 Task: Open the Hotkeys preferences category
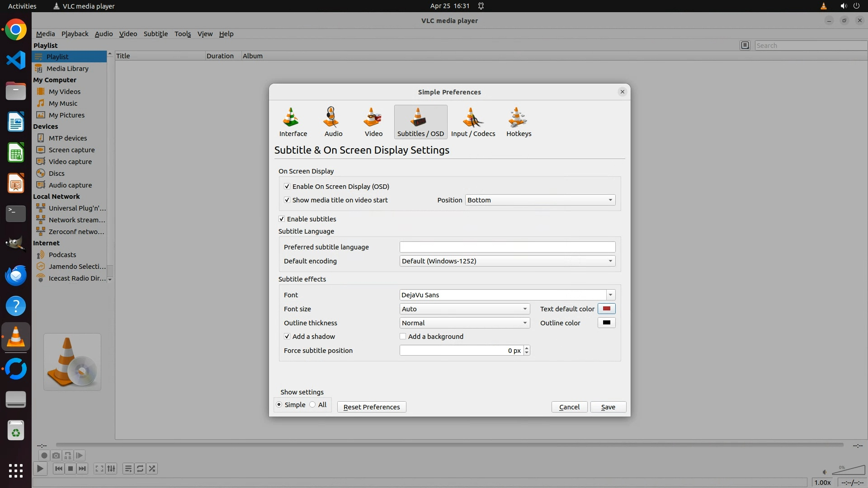(519, 122)
